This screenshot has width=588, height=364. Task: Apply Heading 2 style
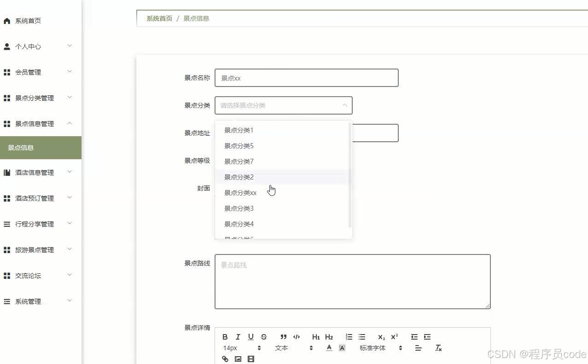click(329, 337)
